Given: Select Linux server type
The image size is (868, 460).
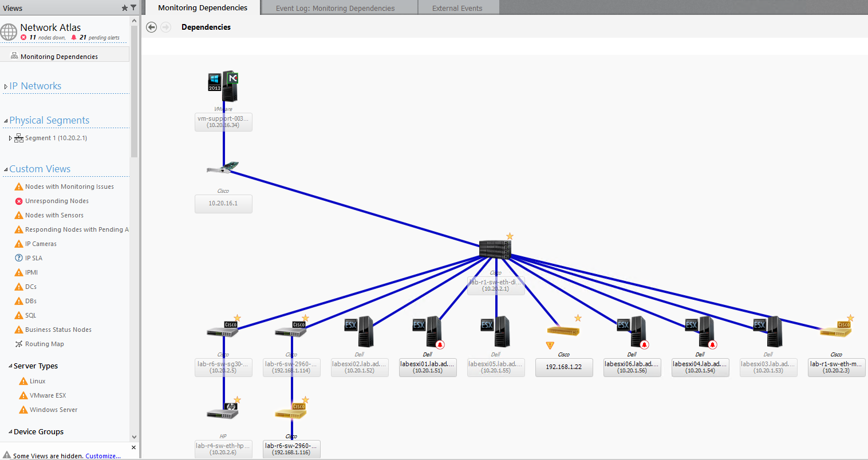Looking at the screenshot, I should pos(37,381).
